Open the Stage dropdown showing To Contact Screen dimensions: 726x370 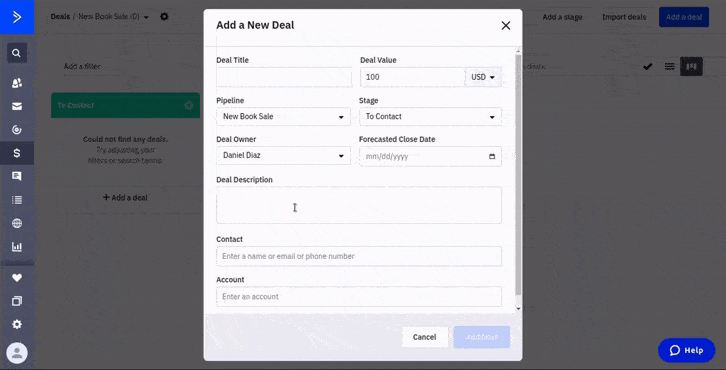tap(430, 117)
